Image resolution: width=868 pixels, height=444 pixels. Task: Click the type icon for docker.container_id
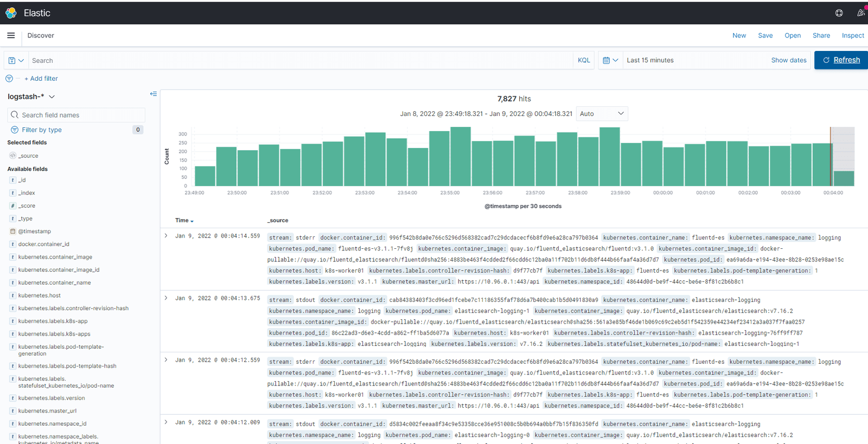(12, 244)
